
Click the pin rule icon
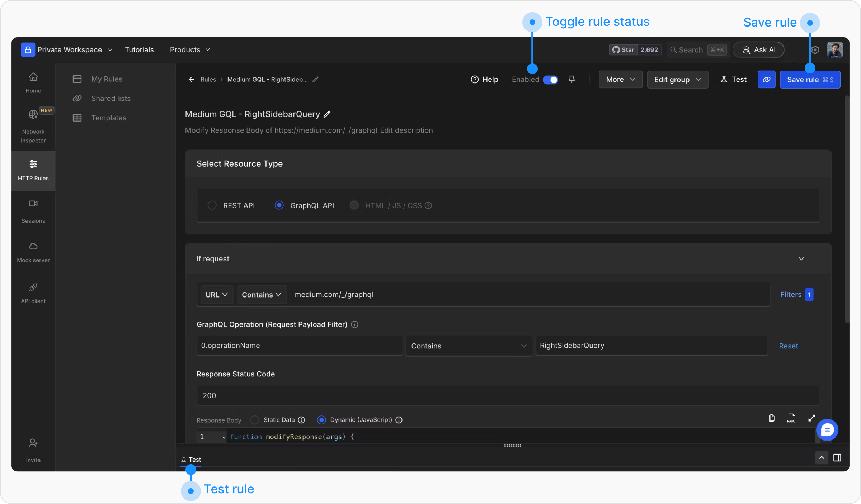tap(572, 79)
